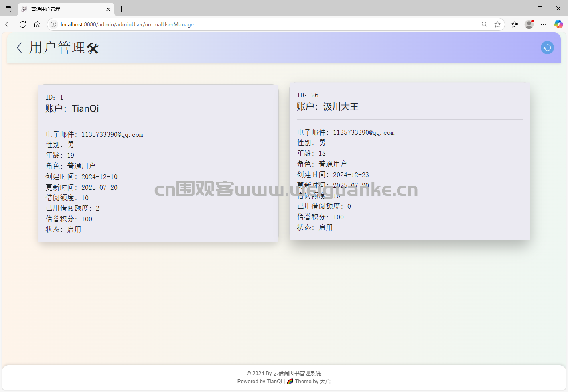Click the refresh icon in the page header

547,47
